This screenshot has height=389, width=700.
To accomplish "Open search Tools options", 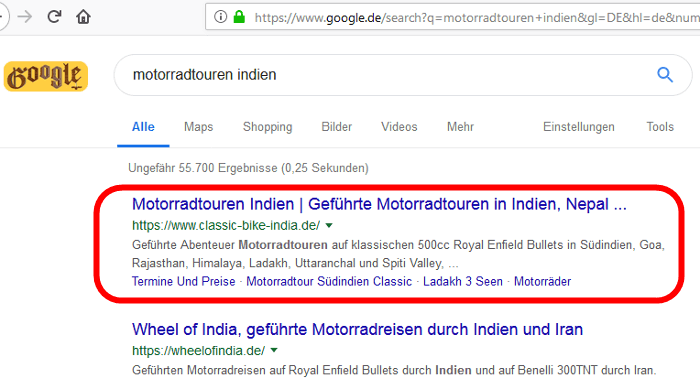I will coord(660,127).
